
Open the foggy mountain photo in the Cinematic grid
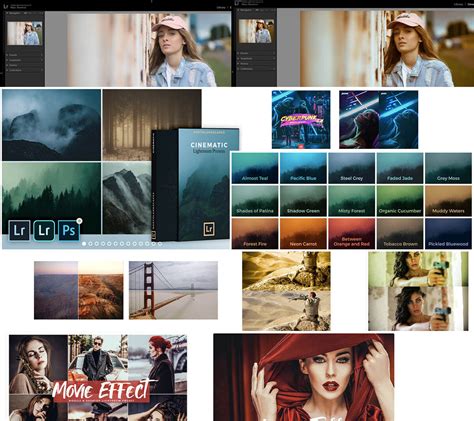[51, 125]
